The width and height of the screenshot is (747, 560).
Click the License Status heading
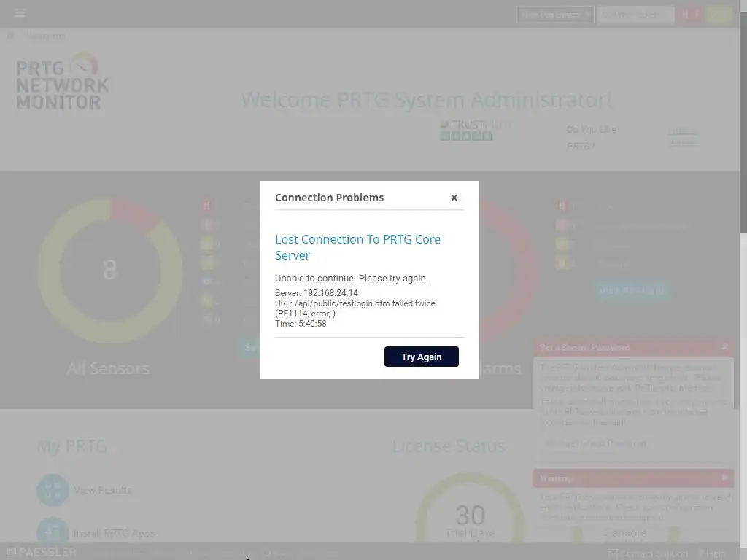[449, 446]
